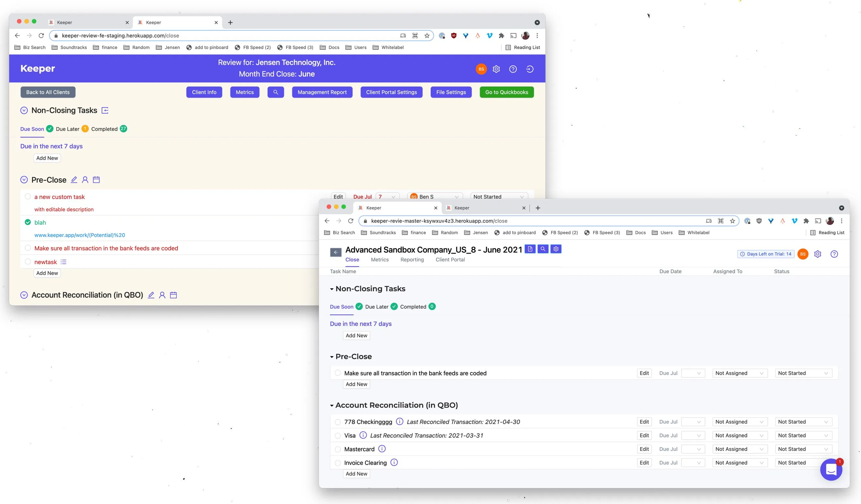This screenshot has height=504, width=861.
Task: Click the info icon next to Mastercard
Action: click(382, 449)
